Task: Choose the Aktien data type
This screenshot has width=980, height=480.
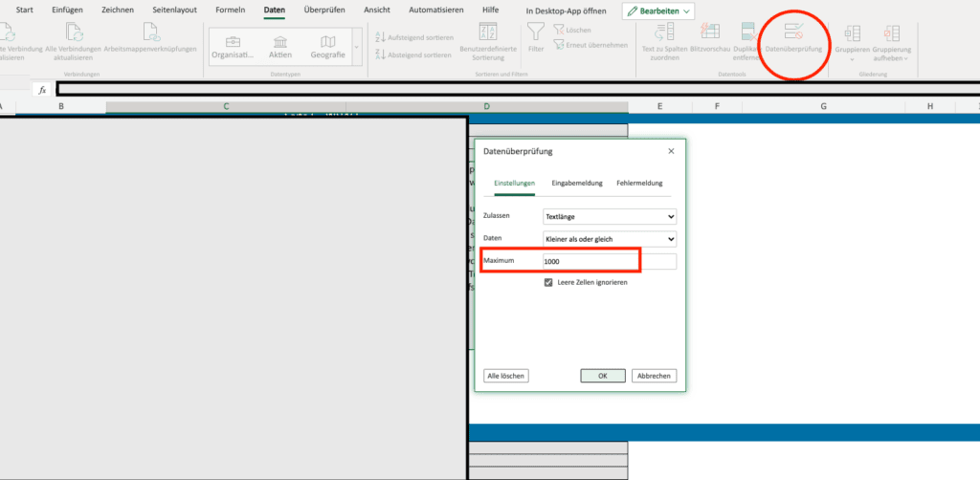Action: (x=280, y=44)
